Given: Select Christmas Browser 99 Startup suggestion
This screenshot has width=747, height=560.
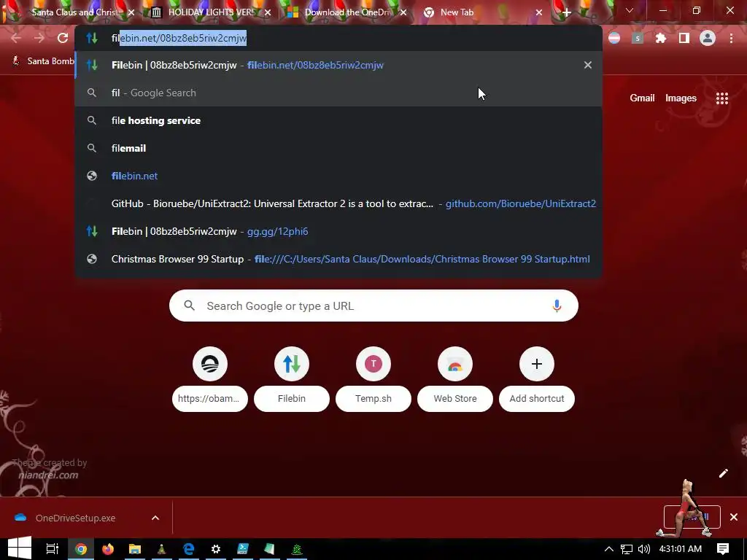Looking at the screenshot, I should pos(338,259).
